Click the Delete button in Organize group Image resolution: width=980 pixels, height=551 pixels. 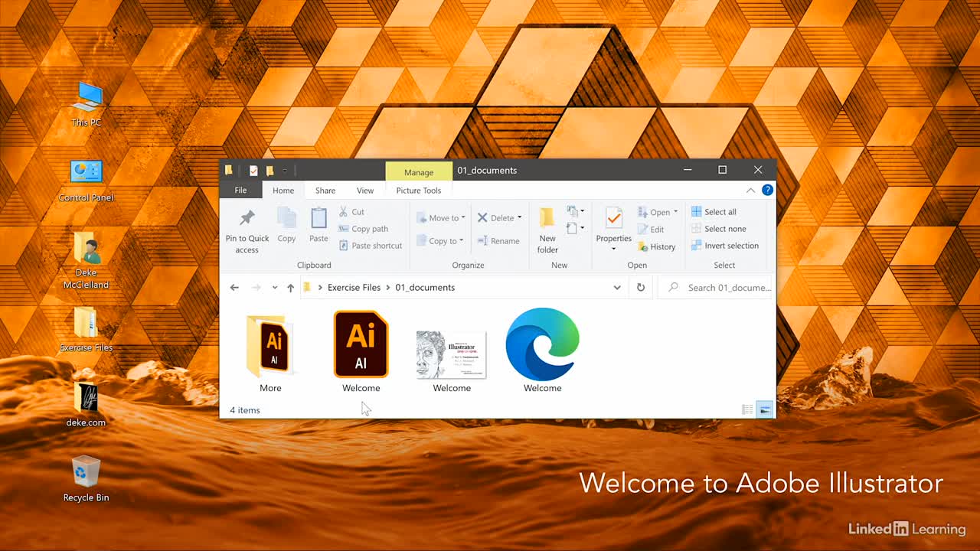(x=495, y=218)
